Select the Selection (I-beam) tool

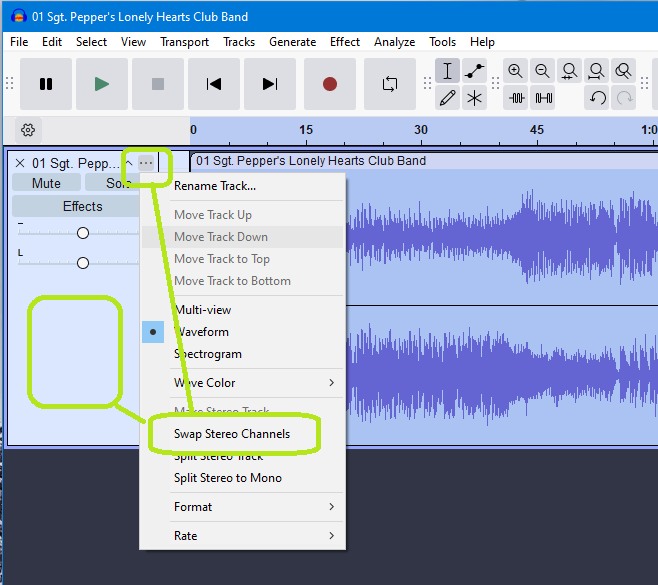[447, 71]
